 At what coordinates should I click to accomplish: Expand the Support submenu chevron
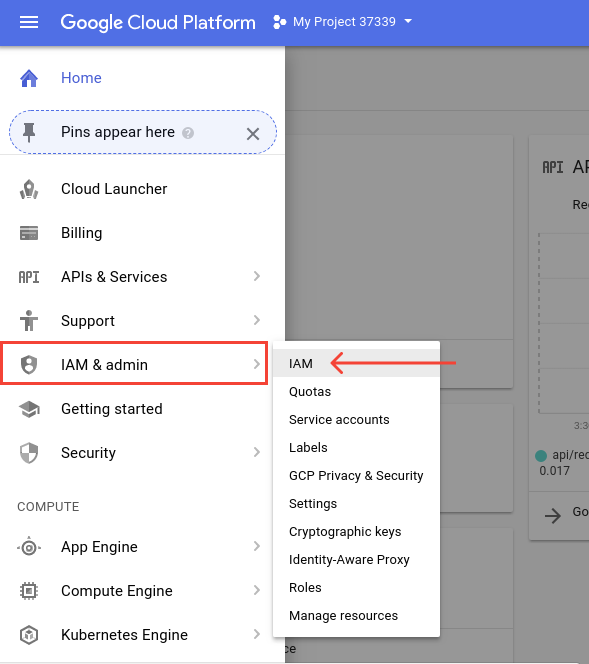257,320
